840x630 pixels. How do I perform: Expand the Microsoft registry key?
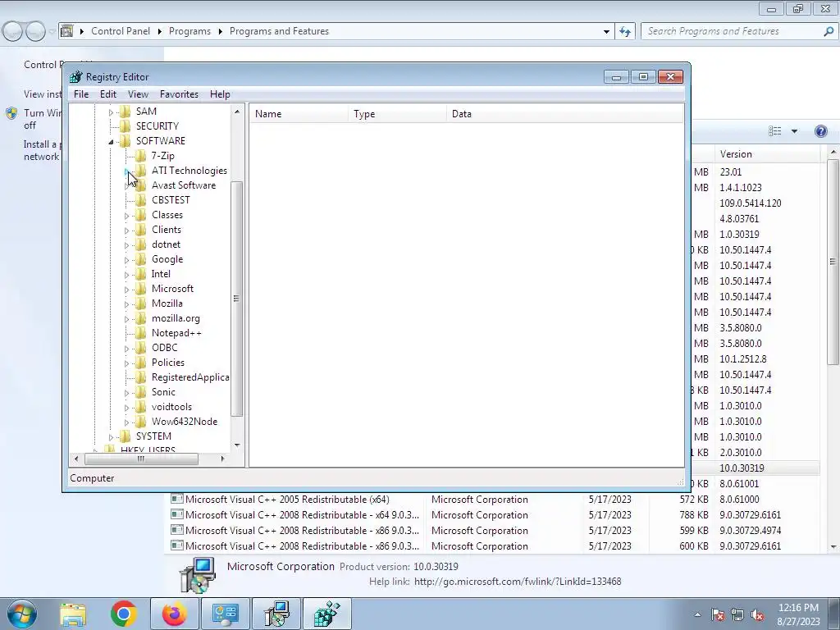127,290
